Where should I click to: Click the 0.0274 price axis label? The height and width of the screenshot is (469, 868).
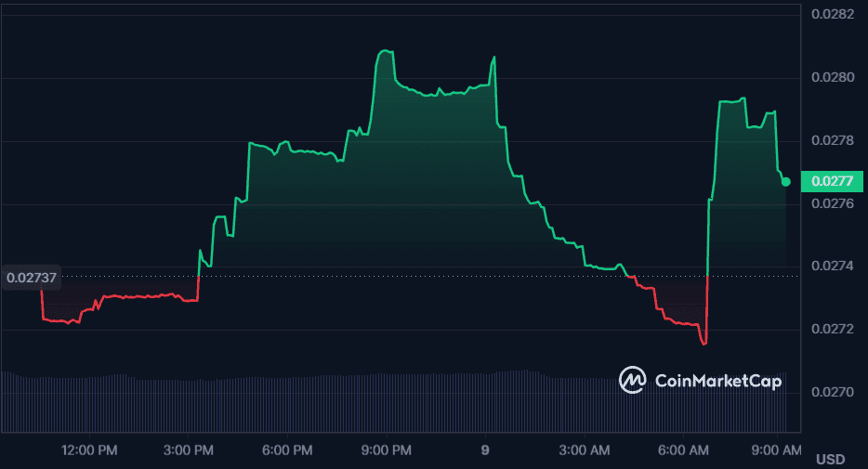coord(832,266)
